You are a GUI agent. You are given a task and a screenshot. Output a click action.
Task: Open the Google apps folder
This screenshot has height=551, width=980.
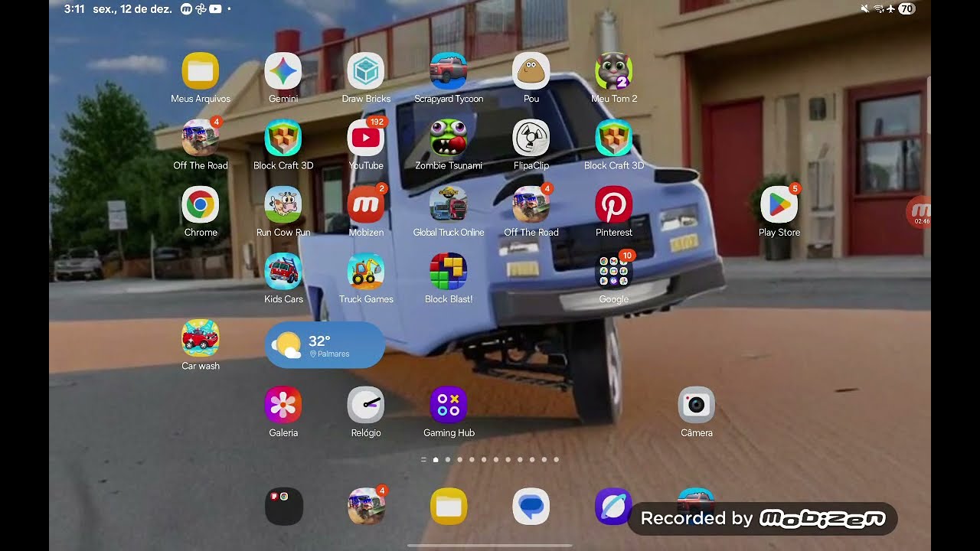[614, 271]
